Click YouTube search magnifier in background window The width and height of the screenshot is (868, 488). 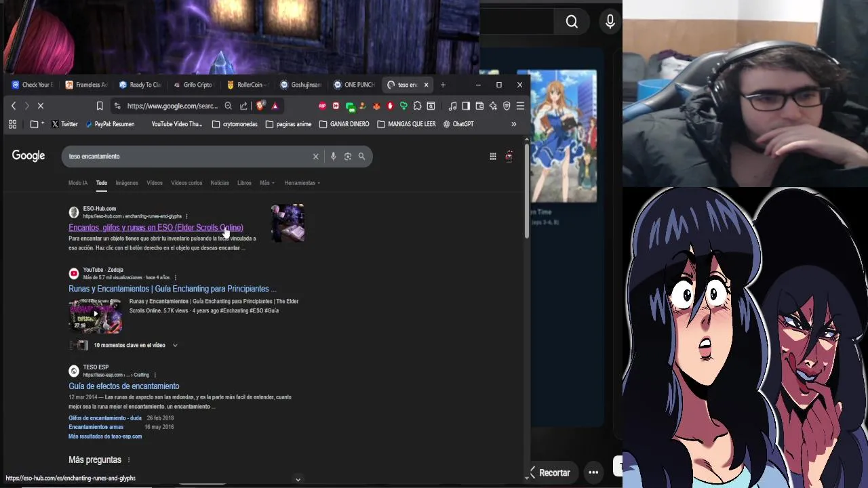[x=572, y=22]
